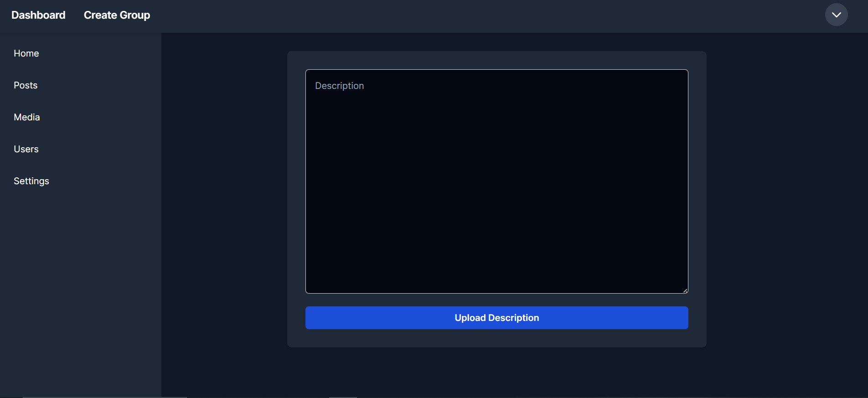The width and height of the screenshot is (868, 398).
Task: Open Posts from the sidebar
Action: coord(26,85)
